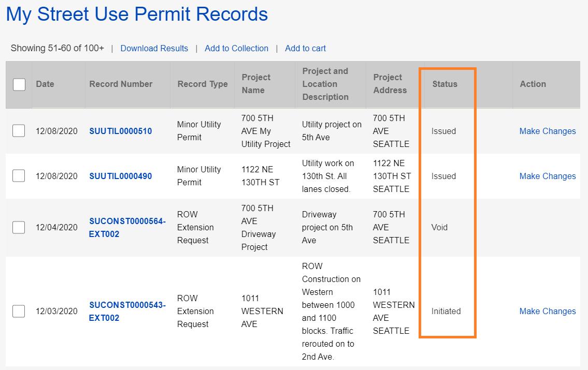
Task: Check the box for the Void driveway record
Action: pos(19,227)
